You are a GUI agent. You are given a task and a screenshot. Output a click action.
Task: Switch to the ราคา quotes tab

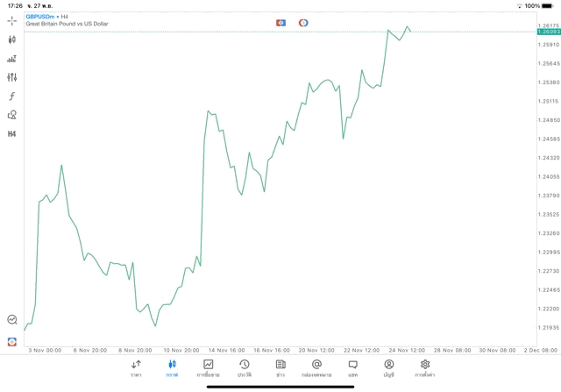136,368
